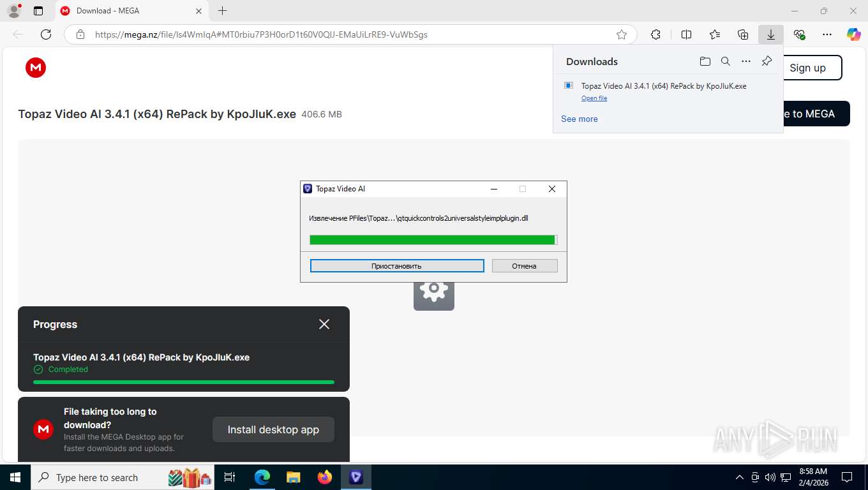Open the Downloads toolbar button
The image size is (868, 490).
771,34
